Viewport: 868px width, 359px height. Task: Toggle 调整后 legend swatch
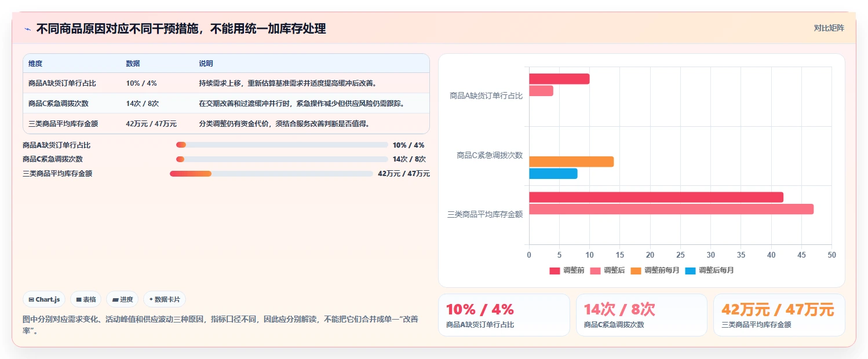pos(596,270)
